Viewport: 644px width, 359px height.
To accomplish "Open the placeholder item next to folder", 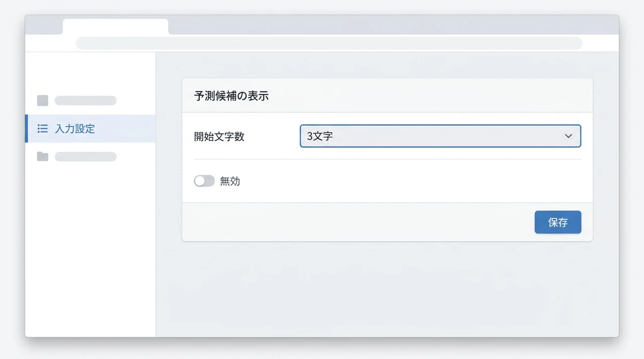I will point(86,157).
